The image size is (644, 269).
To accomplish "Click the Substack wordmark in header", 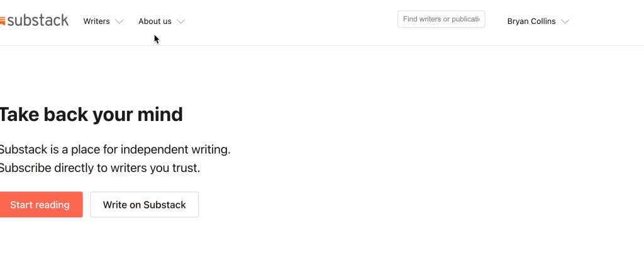I will pyautogui.click(x=38, y=21).
